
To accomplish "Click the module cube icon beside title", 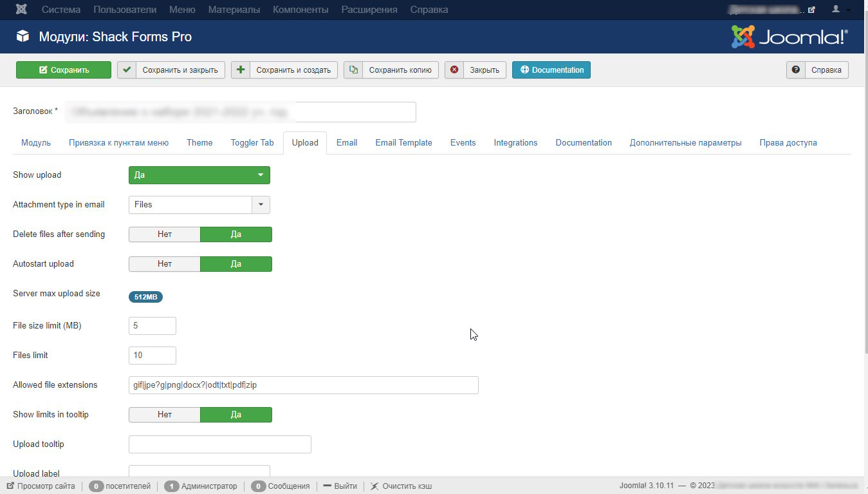I will tap(23, 37).
